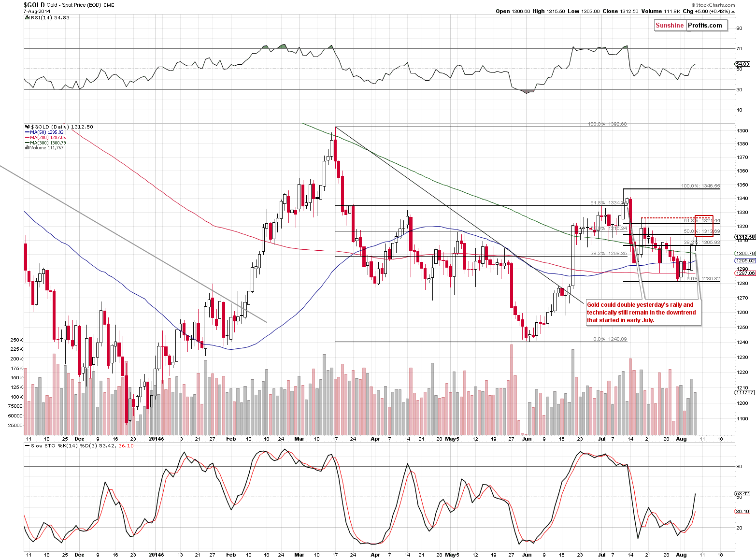Click the MA(200) 1287.06 legend entry

pyautogui.click(x=48, y=138)
